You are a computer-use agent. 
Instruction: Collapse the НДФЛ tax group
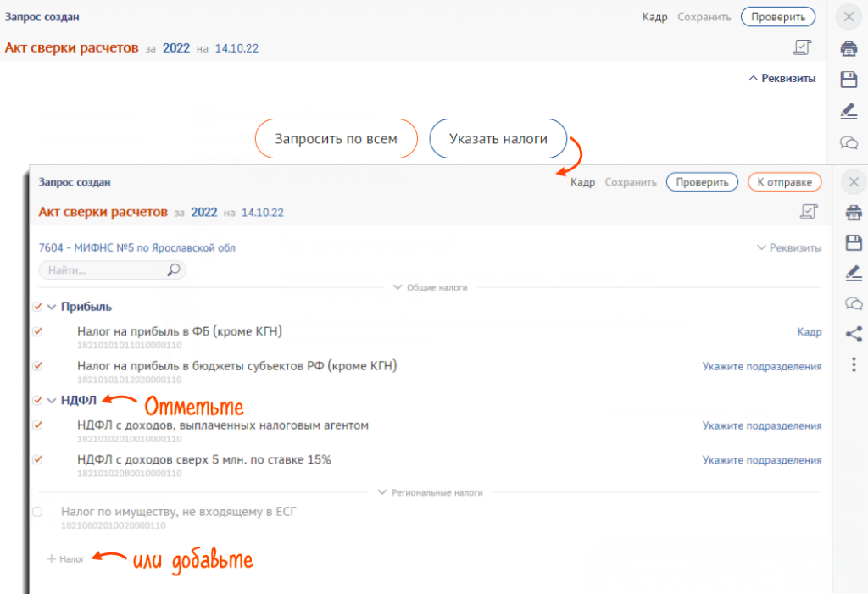coord(52,400)
